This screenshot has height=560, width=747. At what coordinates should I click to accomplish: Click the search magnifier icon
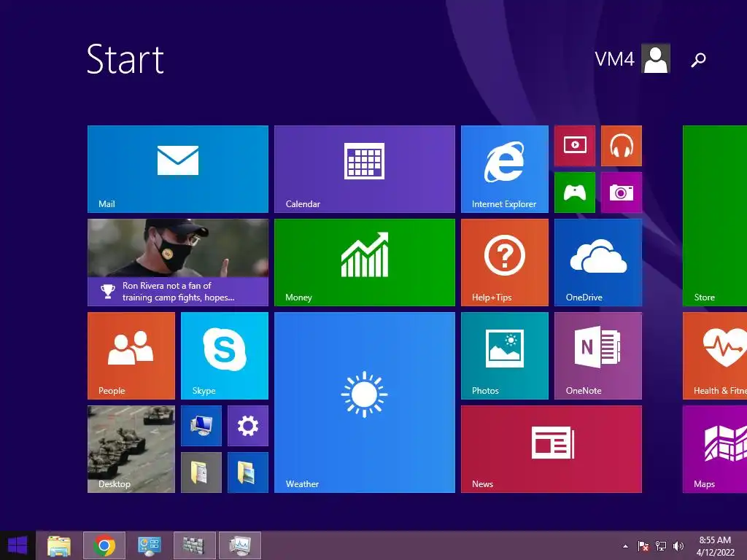click(x=698, y=60)
